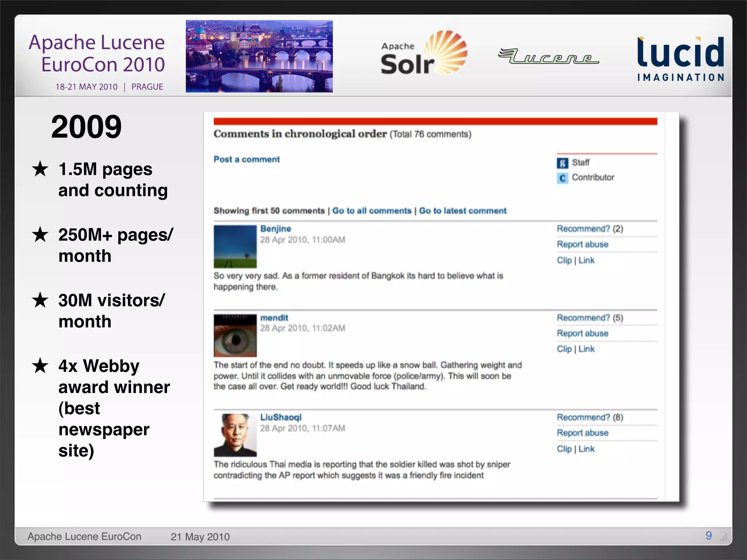Report abuse on LiuShaoqi's comment
Image resolution: width=747 pixels, height=560 pixels.
point(582,433)
